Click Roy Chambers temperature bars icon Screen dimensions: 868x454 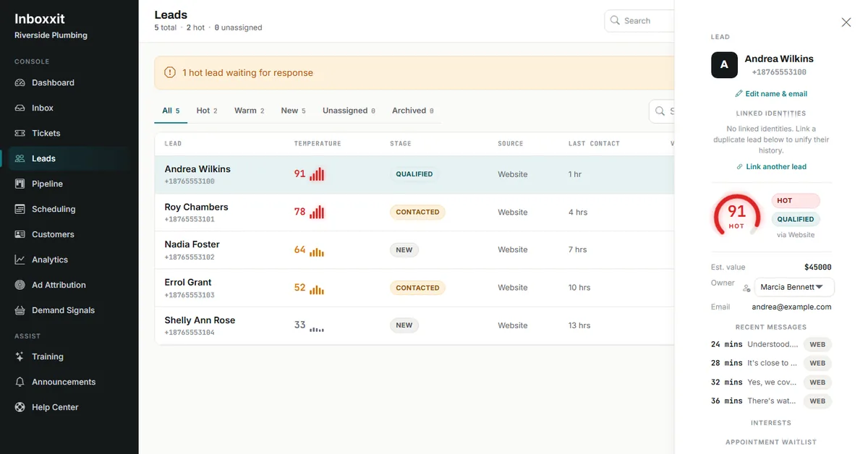[317, 212]
